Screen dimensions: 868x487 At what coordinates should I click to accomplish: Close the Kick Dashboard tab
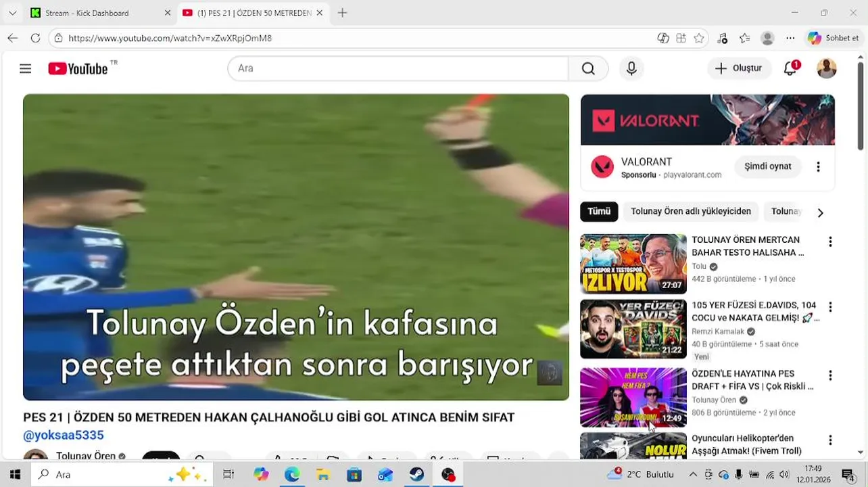(168, 13)
